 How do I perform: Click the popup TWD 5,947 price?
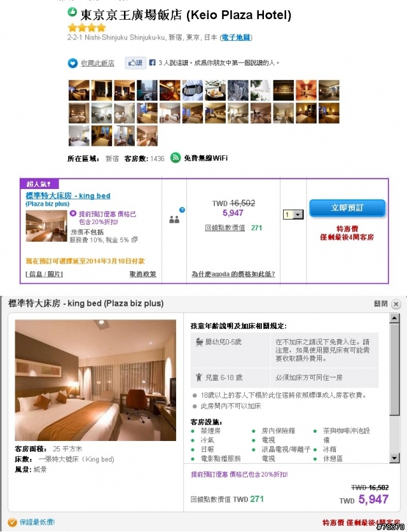point(364,500)
